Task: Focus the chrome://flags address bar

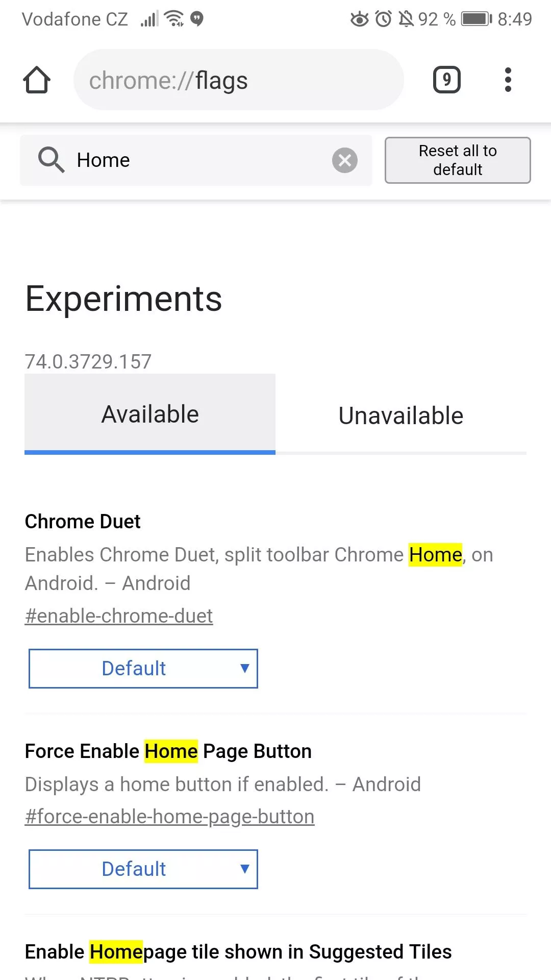Action: [239, 80]
